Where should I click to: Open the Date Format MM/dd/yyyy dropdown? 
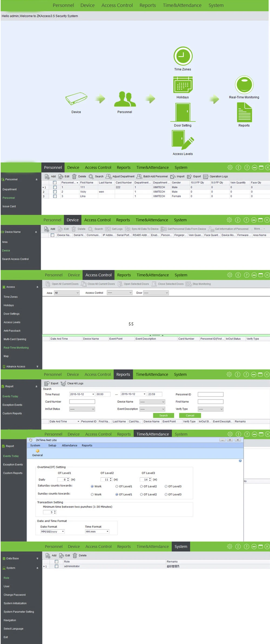(53, 531)
